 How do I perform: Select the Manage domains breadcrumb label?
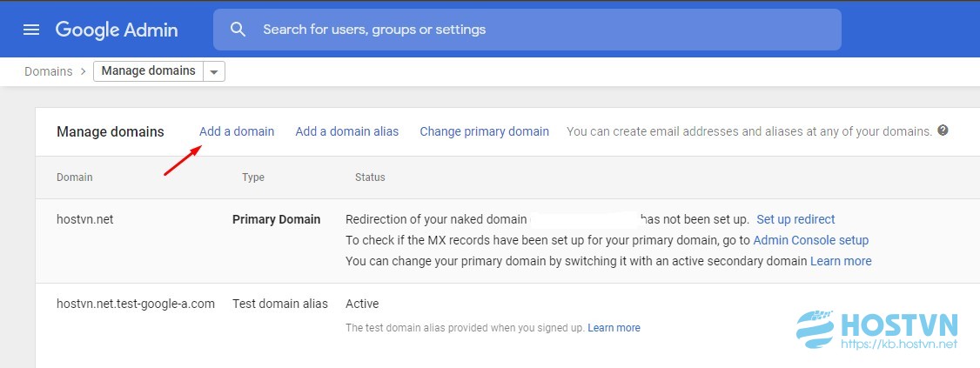coord(148,70)
